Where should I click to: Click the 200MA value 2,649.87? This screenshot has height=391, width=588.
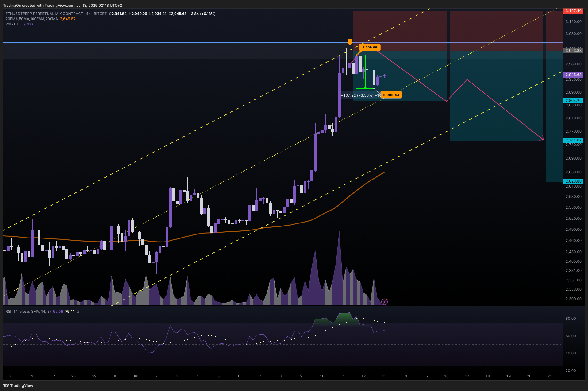[x=68, y=19]
